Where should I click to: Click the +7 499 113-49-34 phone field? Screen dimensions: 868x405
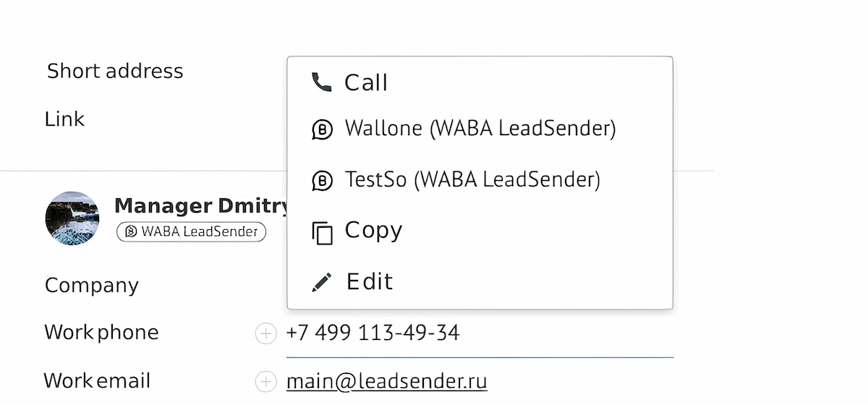[x=373, y=333]
